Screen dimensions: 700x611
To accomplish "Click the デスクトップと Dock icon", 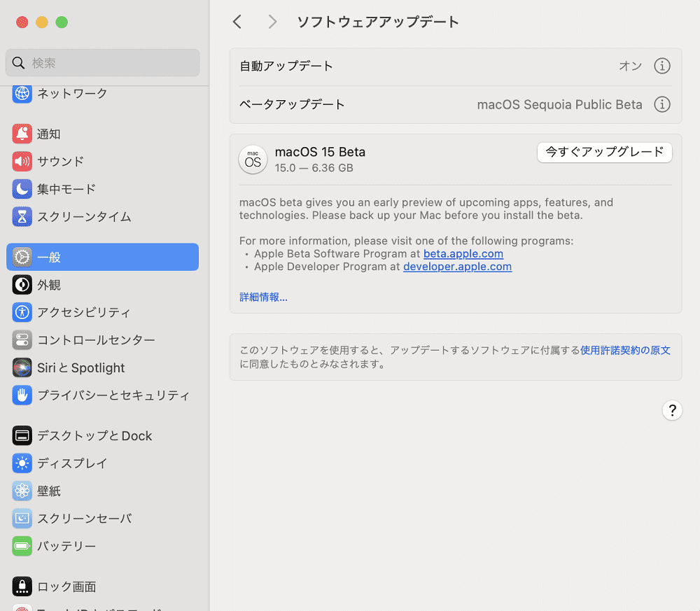I will (x=22, y=435).
